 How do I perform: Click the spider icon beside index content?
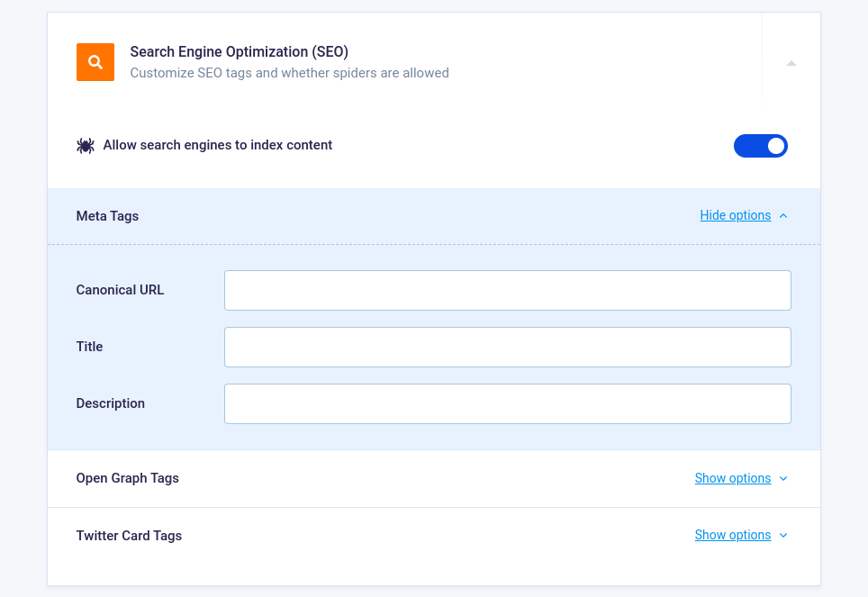(86, 146)
